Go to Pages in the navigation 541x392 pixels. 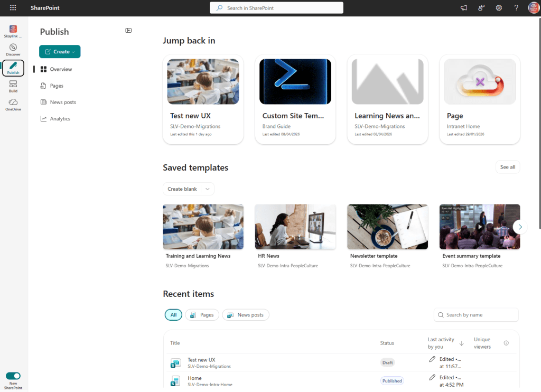pos(57,86)
